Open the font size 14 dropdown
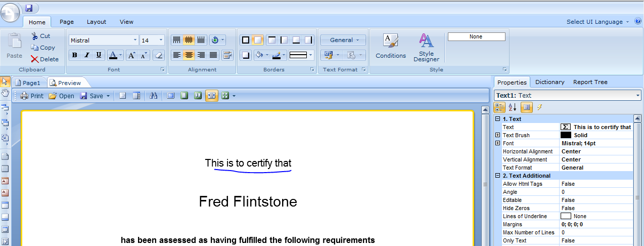The width and height of the screenshot is (644, 246). [x=161, y=40]
